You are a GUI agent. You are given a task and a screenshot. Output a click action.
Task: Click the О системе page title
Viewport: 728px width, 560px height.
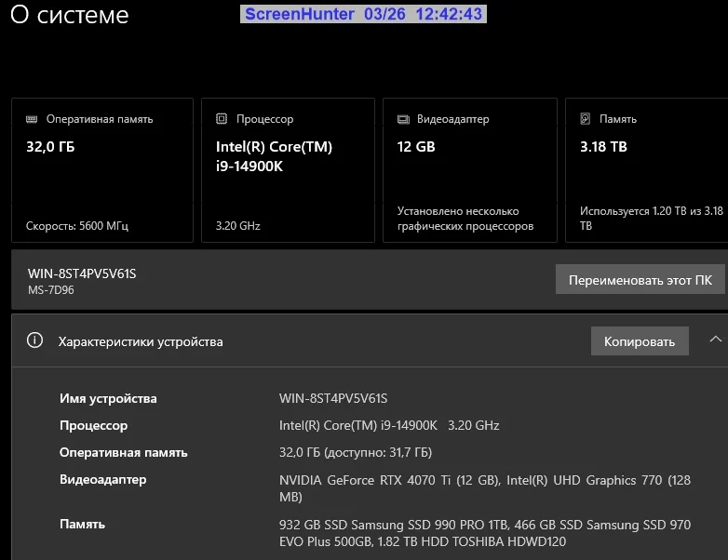click(69, 16)
